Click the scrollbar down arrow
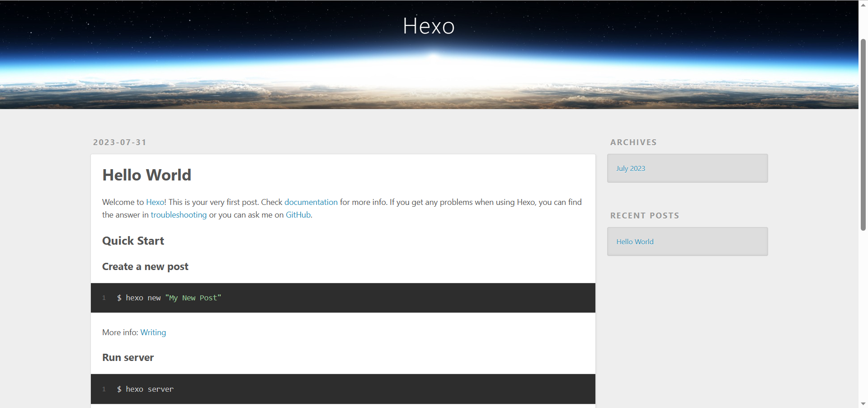Viewport: 868px width, 408px height. click(863, 403)
